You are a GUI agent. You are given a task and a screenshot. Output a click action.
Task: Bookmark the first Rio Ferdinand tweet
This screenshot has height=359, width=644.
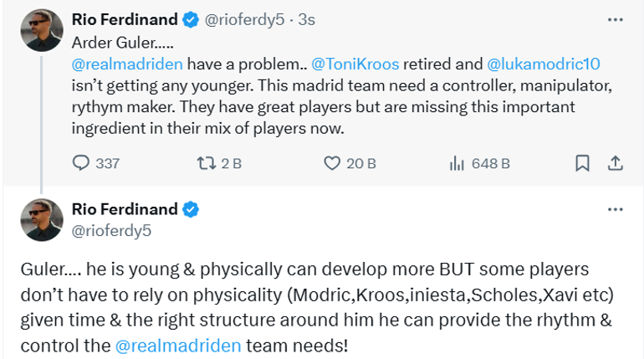pos(583,163)
